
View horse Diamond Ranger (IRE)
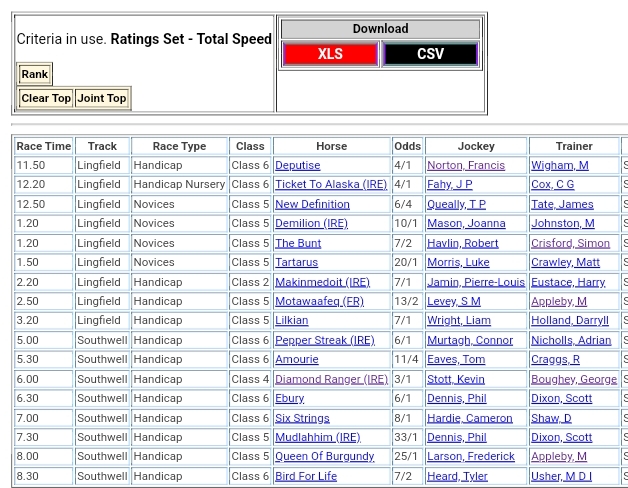(331, 379)
